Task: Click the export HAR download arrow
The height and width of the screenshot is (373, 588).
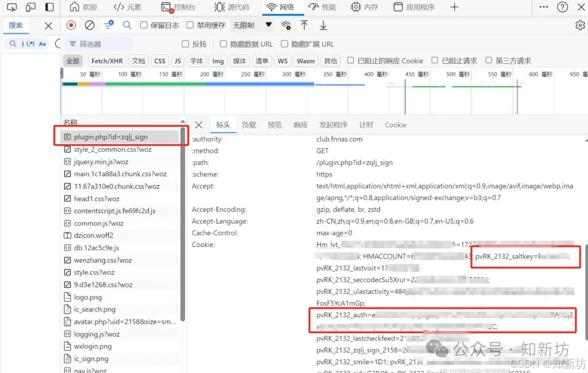Action: pyautogui.click(x=323, y=26)
